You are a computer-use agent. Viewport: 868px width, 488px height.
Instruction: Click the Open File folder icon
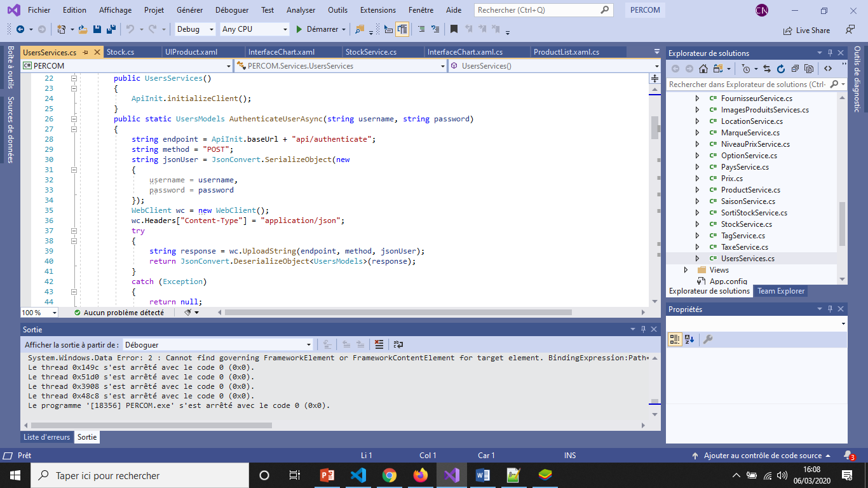[x=83, y=29]
